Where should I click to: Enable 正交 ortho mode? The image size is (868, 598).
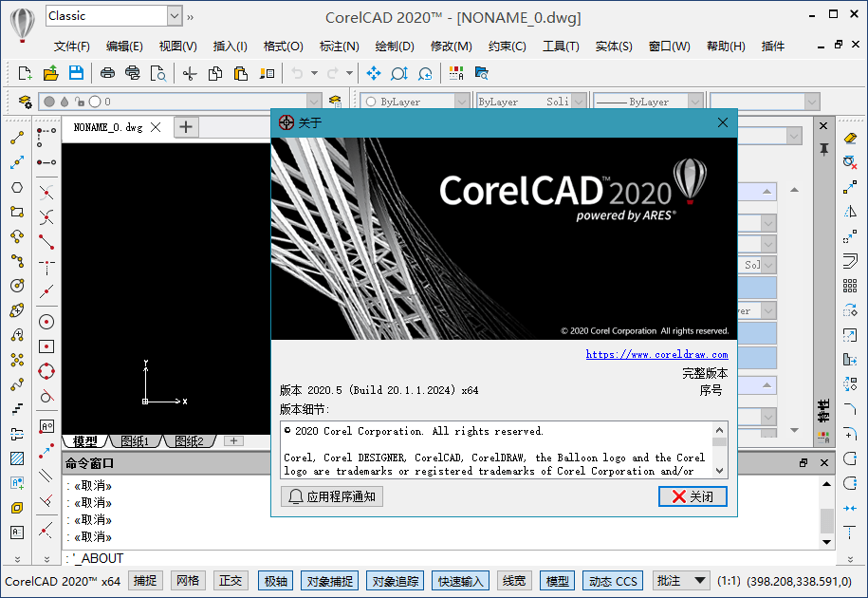(x=231, y=580)
